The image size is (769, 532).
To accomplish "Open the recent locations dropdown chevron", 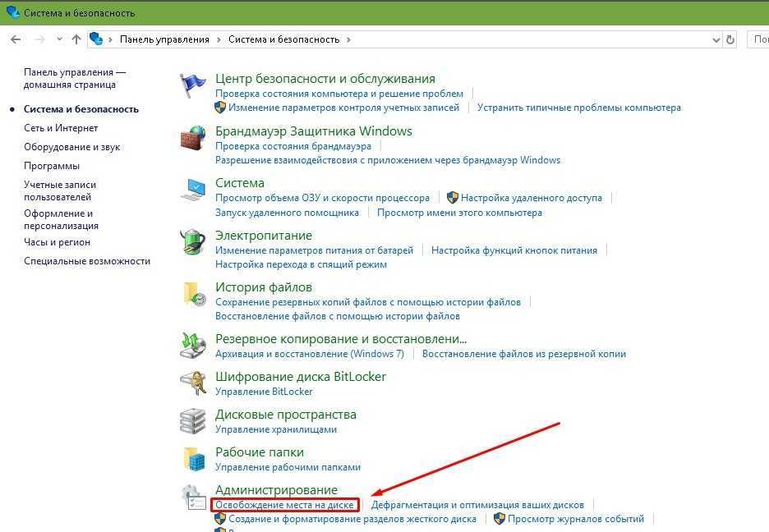I will point(59,39).
